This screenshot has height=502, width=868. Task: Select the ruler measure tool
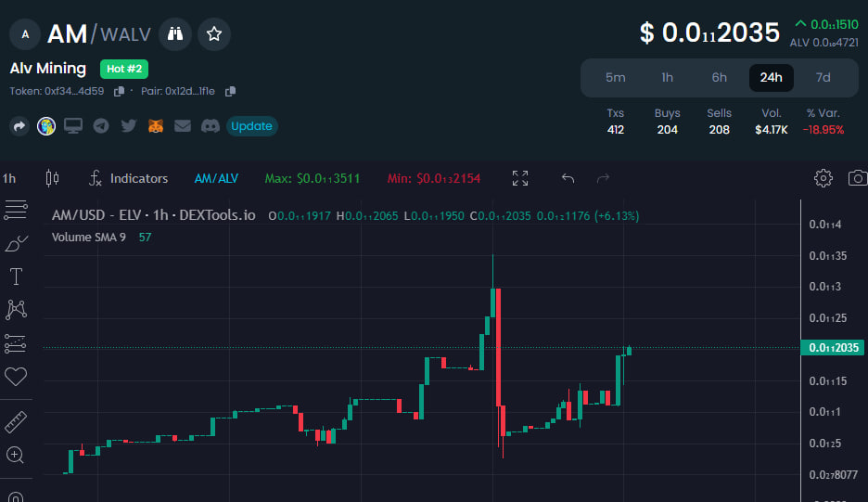click(x=16, y=422)
